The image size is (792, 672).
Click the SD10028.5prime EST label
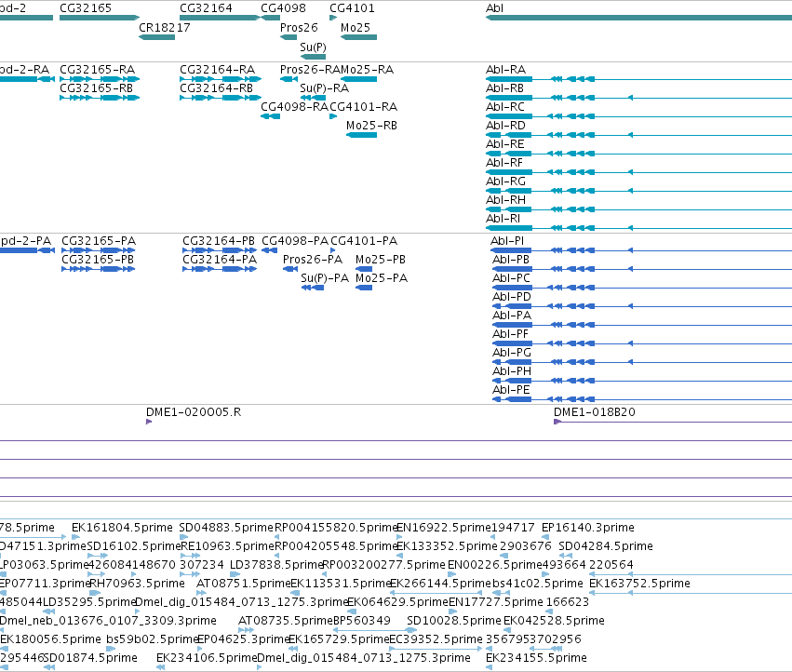click(454, 621)
